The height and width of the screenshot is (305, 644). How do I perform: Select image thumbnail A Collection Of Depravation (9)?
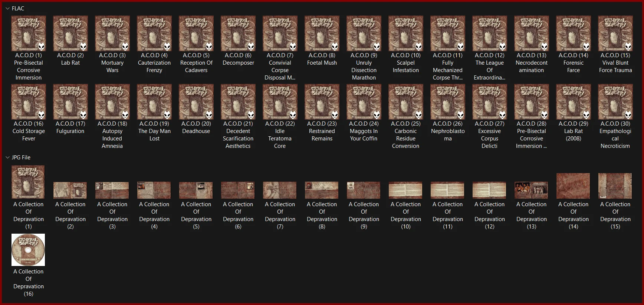[364, 190]
